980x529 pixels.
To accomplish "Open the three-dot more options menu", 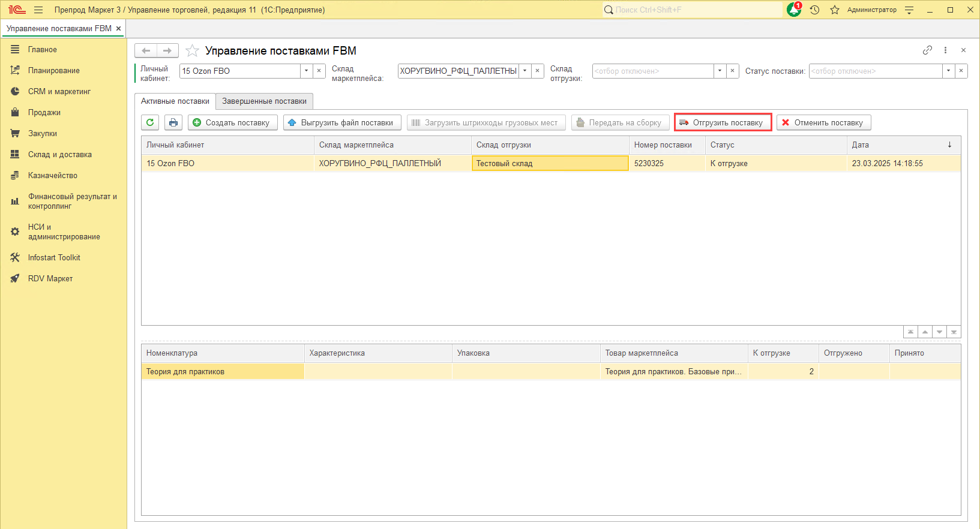I will pos(945,50).
